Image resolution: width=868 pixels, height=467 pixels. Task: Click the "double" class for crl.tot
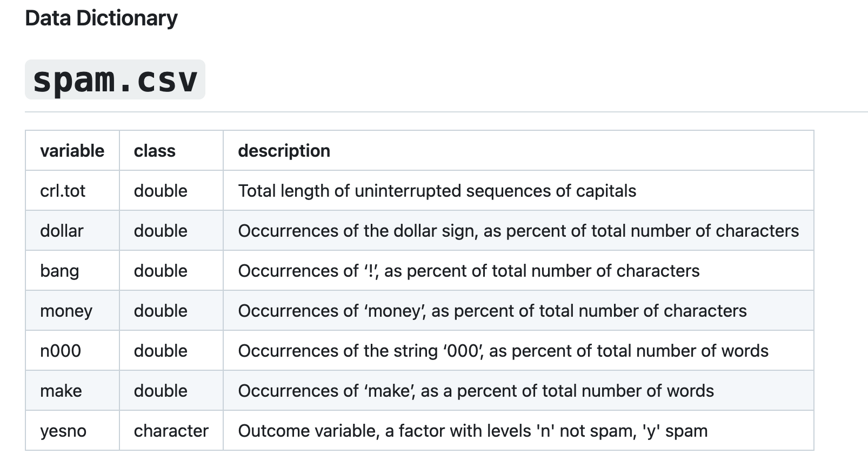(161, 191)
